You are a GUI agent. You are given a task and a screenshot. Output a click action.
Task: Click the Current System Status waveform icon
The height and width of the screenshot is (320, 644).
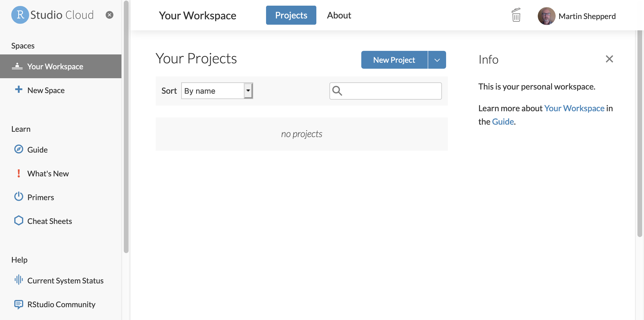(19, 280)
